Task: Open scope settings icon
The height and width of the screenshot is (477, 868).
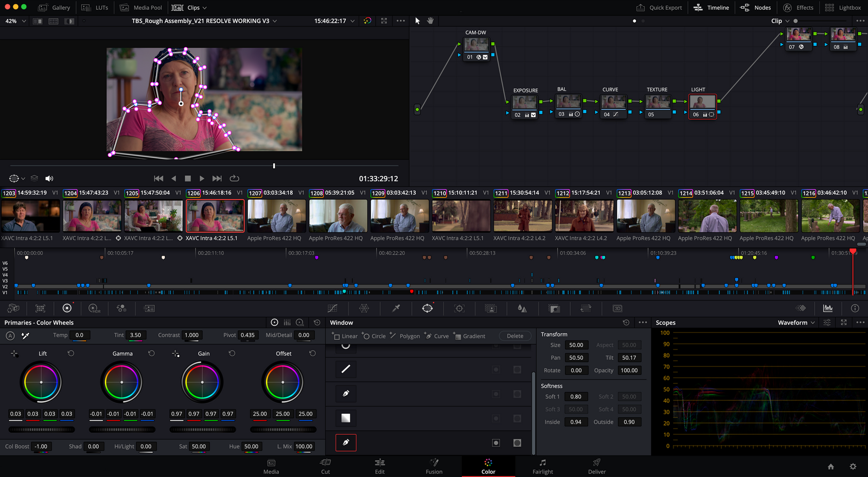Action: coord(827,323)
